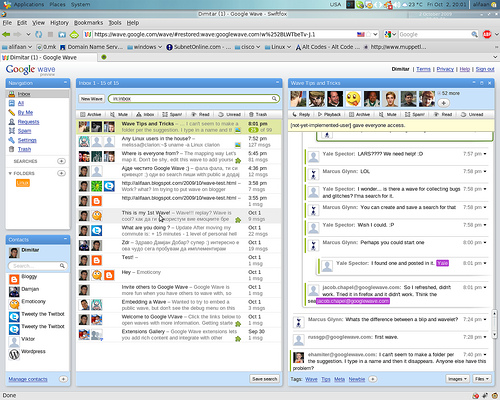This screenshot has width=500, height=400.
Task: Add a participant with the plus button
Action: pyautogui.click(x=443, y=103)
